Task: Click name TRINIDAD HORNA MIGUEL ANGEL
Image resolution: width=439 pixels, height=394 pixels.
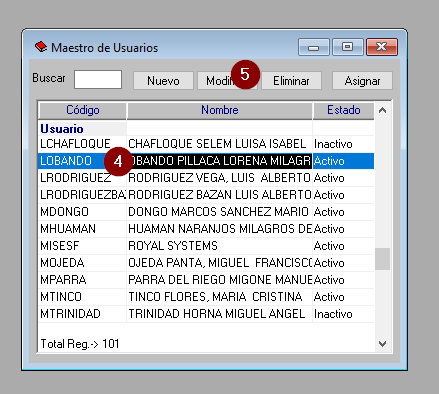Action: tap(217, 314)
